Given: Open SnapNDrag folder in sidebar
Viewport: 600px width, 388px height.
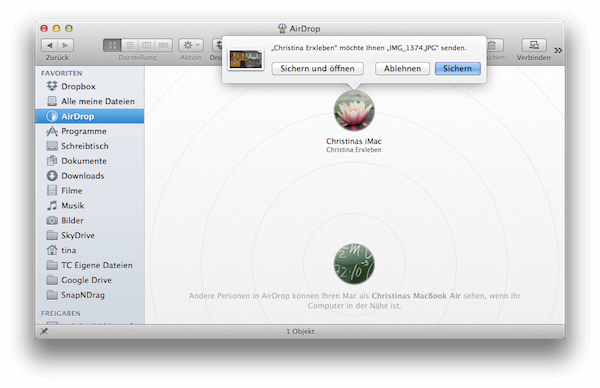Looking at the screenshot, I should [x=90, y=295].
